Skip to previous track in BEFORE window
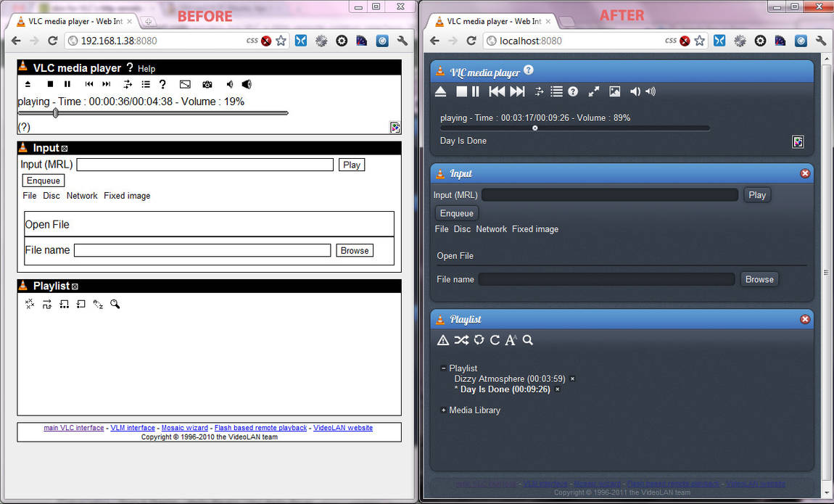This screenshot has width=834, height=504. coord(88,84)
